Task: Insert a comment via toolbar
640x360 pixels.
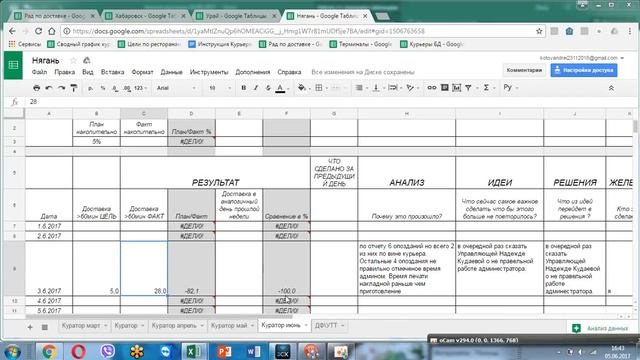Action: pyautogui.click(x=444, y=88)
